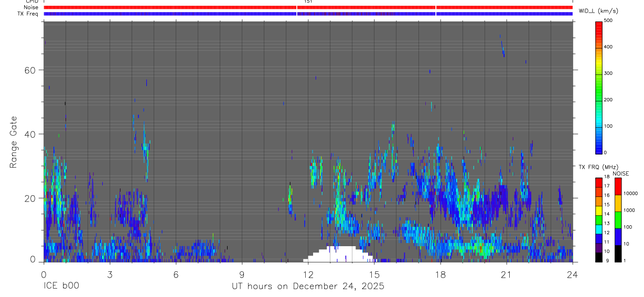Click the '24' hour tick label on the UT axis
The image size is (644, 297).
coord(573,274)
